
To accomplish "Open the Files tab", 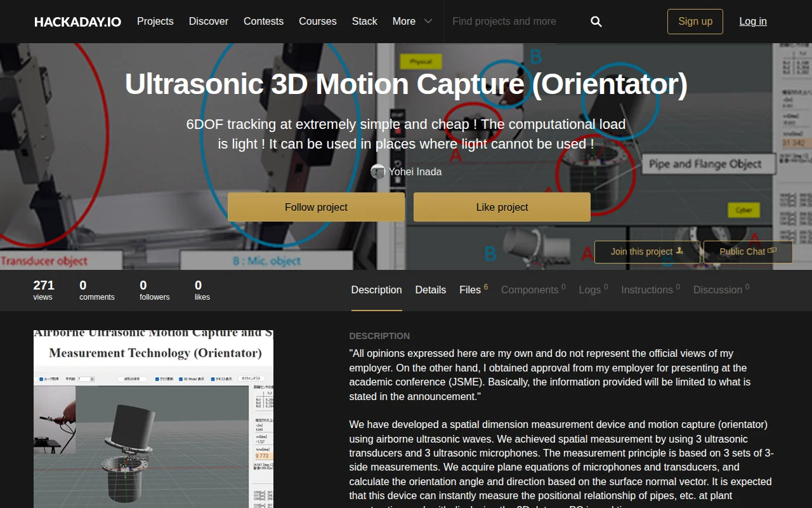I will [x=473, y=290].
